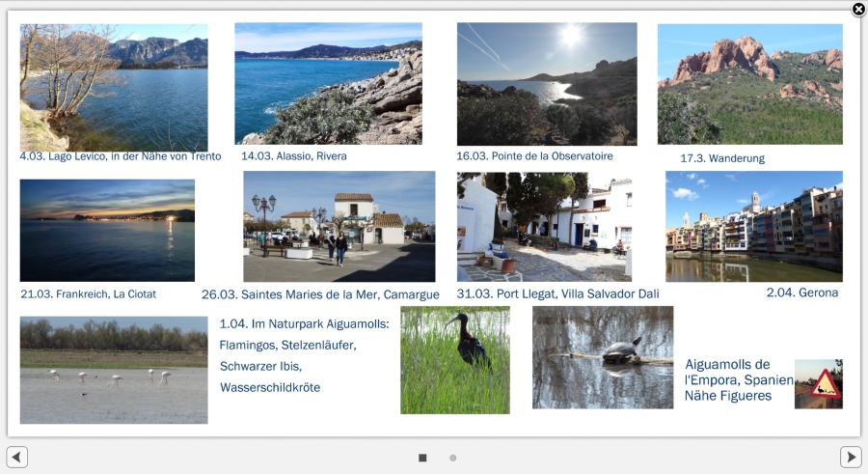The width and height of the screenshot is (868, 474).
Task: Go to the previous slide arrow
Action: coord(17,457)
